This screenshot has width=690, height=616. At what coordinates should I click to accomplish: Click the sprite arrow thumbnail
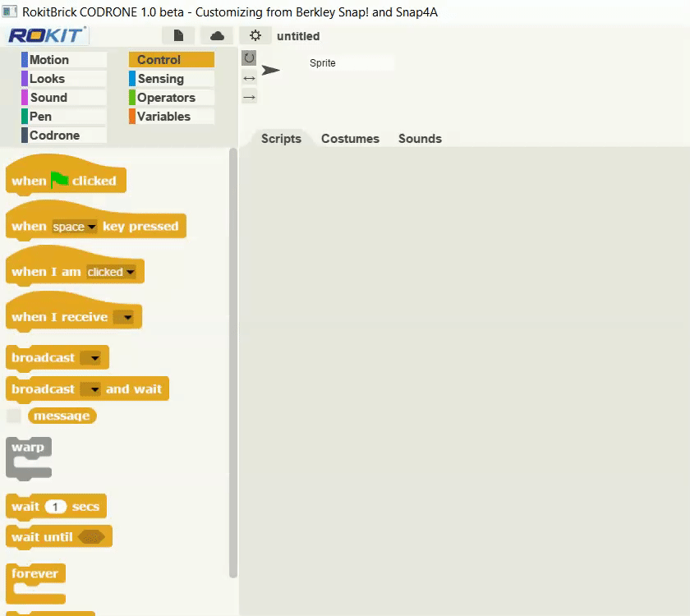point(270,70)
